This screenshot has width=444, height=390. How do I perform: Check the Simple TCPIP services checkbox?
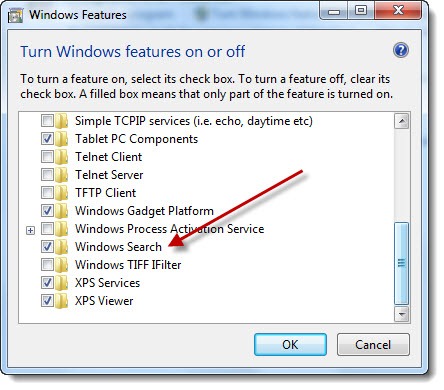pyautogui.click(x=47, y=121)
